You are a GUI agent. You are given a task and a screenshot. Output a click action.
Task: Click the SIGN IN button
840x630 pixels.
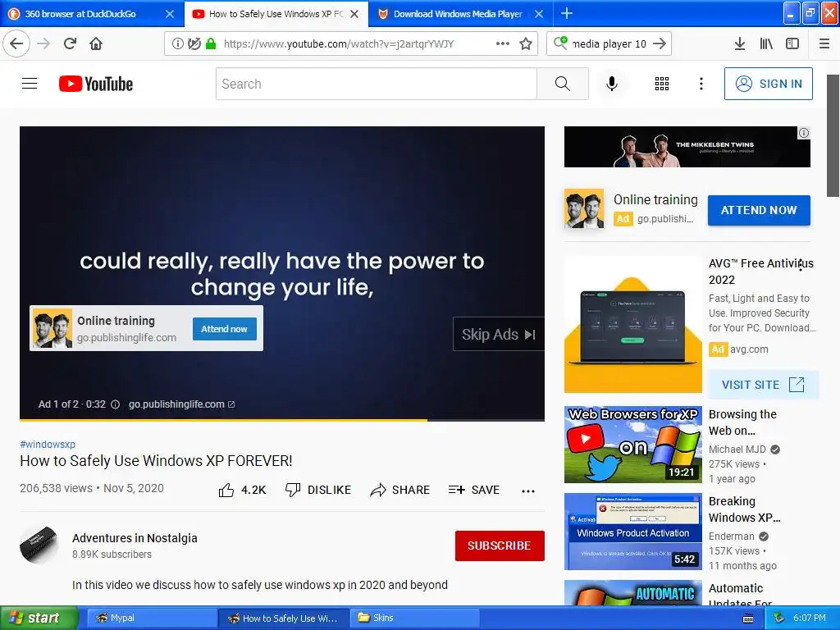(x=768, y=84)
